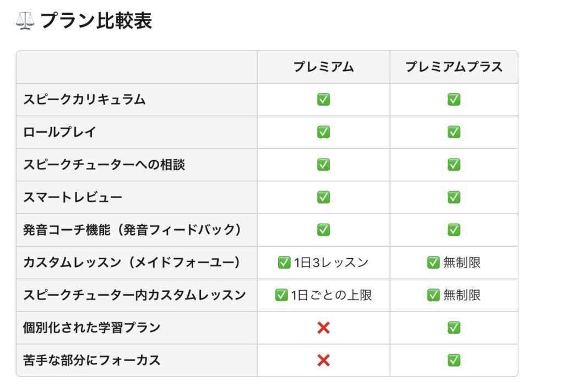Select the ロールプレイ row label
Viewport: 564px width, 392px height.
pyautogui.click(x=60, y=132)
